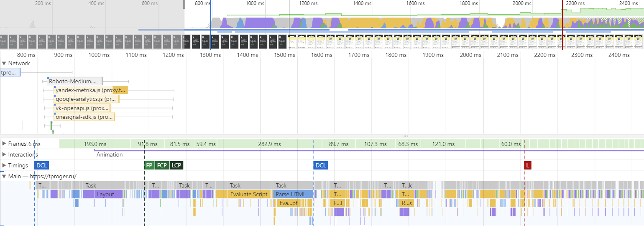This screenshot has width=644, height=226.
Task: Select the Eva...pt script block
Action: 294,203
